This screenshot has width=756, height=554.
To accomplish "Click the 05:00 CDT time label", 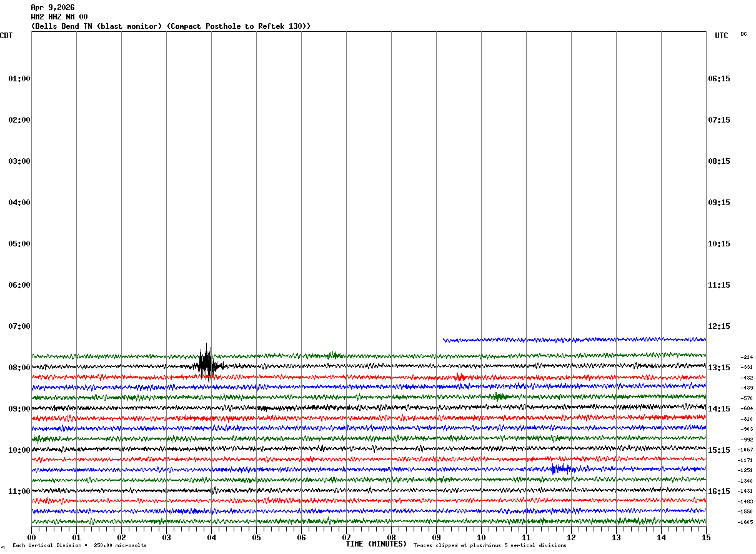I will tap(19, 244).
